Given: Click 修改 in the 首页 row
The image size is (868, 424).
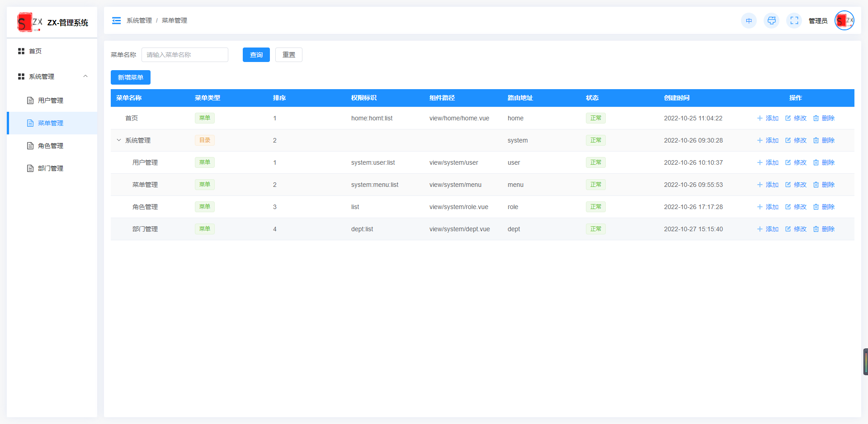Looking at the screenshot, I should pos(796,118).
